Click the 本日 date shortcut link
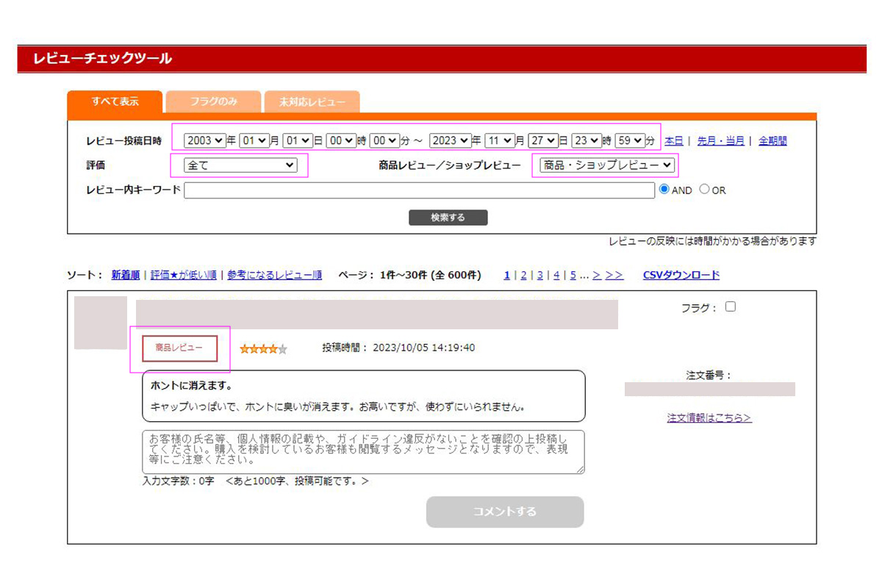 [674, 141]
